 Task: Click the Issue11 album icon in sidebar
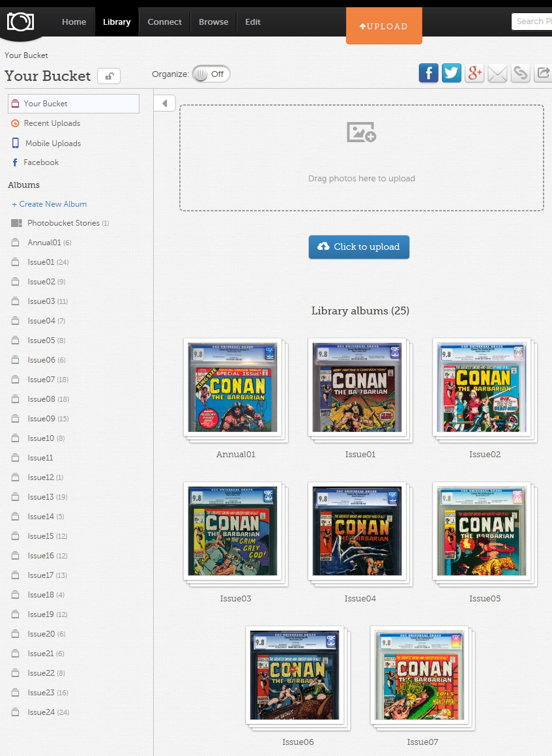pyautogui.click(x=16, y=457)
